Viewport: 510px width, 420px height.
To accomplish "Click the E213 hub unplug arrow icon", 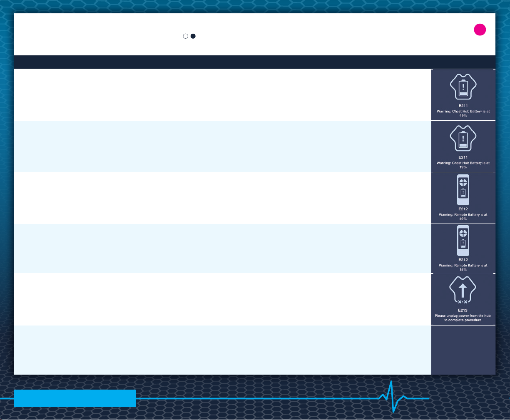I will [x=463, y=291].
